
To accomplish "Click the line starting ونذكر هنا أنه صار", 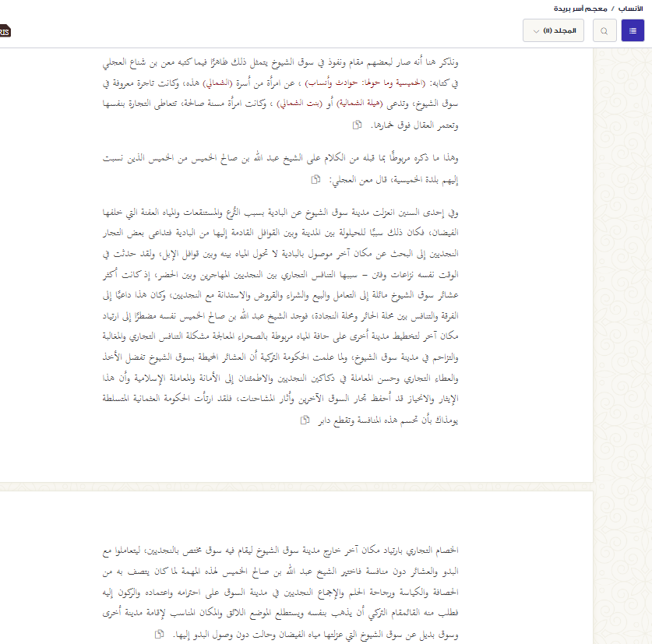I will pos(280,62).
